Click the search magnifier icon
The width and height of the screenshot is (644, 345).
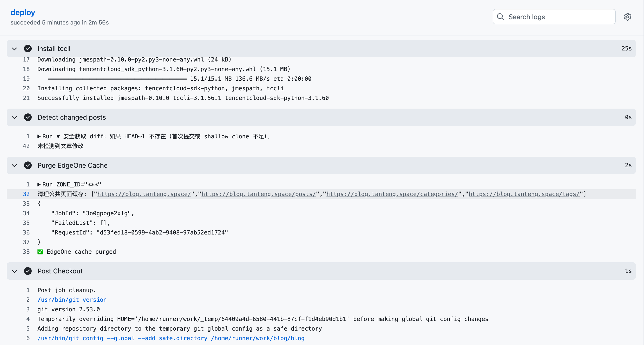coord(500,17)
